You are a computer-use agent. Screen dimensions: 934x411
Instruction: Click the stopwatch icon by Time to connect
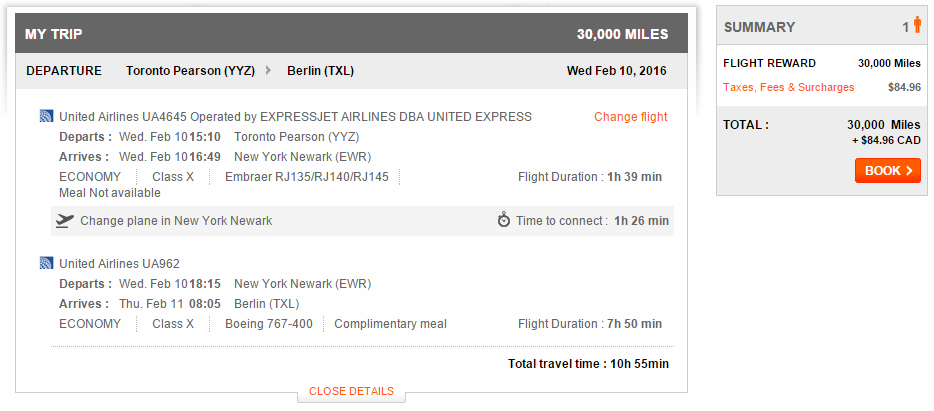point(504,221)
